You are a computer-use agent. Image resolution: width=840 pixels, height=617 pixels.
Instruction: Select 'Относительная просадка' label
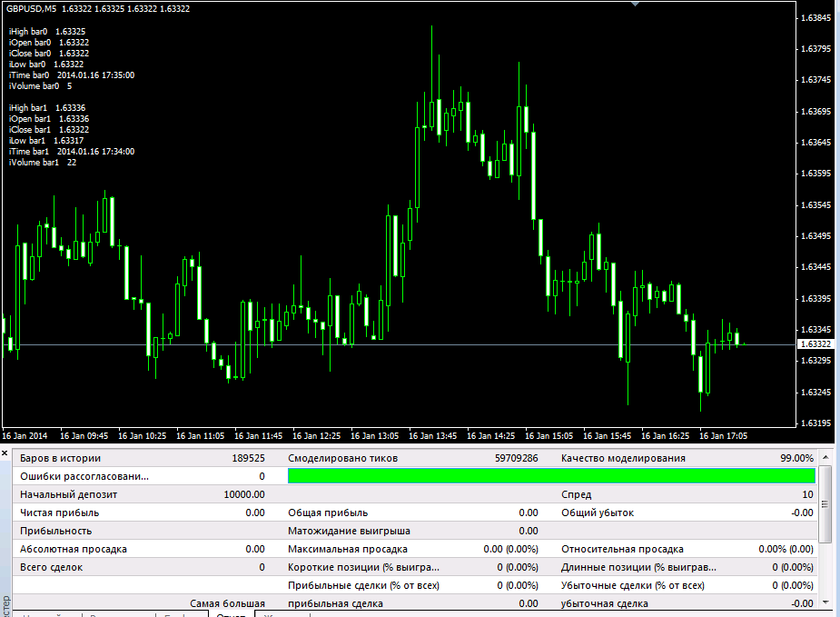622,550
